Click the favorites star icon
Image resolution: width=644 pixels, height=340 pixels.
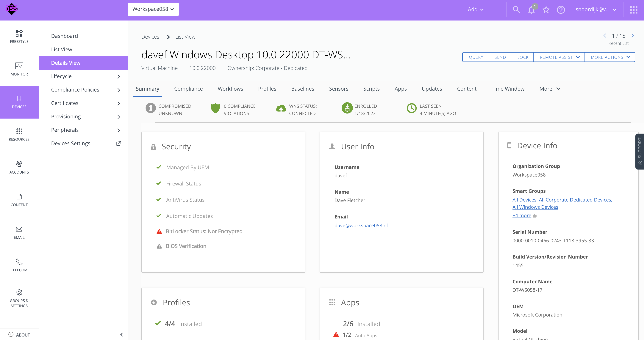click(x=546, y=10)
